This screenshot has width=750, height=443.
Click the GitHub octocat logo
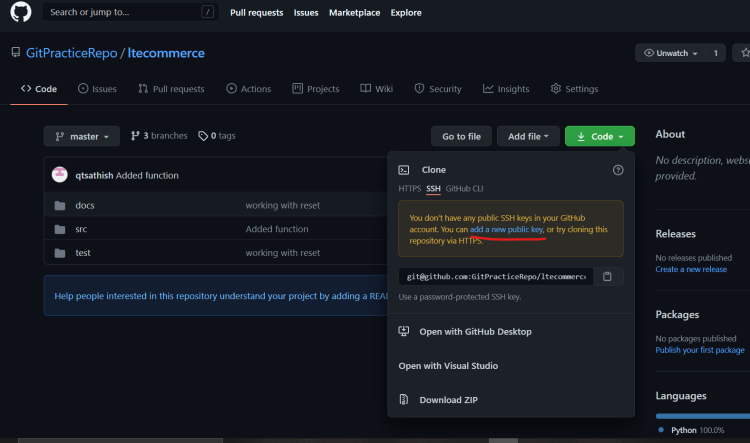[21, 11]
